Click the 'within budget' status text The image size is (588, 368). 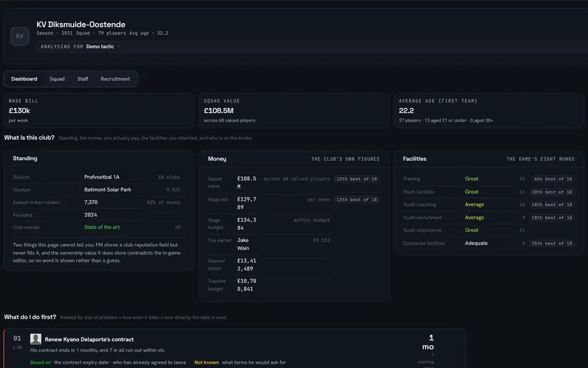[312, 220]
